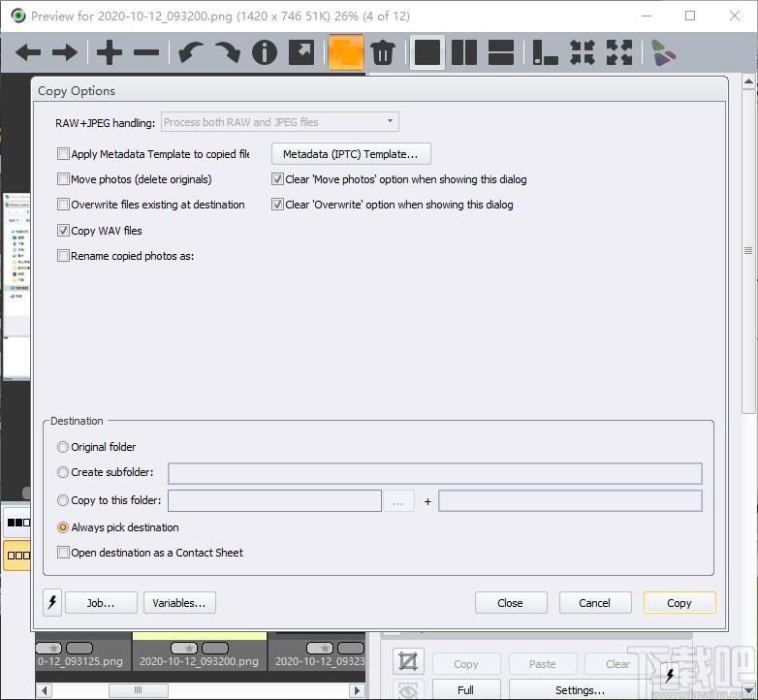Image resolution: width=758 pixels, height=700 pixels.
Task: Select filled squares thumbnail mode icon
Action: tap(18, 523)
